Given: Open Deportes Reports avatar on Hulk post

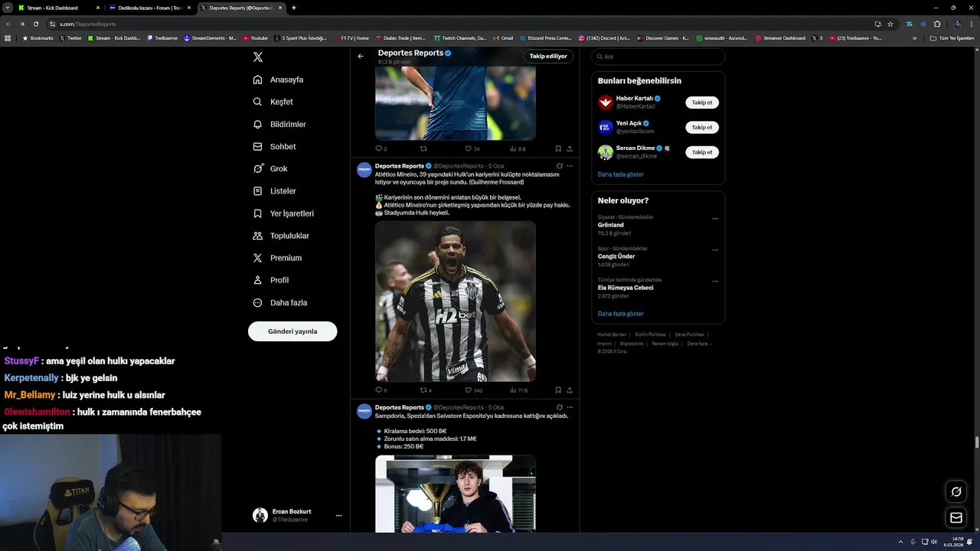Looking at the screenshot, I should pyautogui.click(x=364, y=170).
